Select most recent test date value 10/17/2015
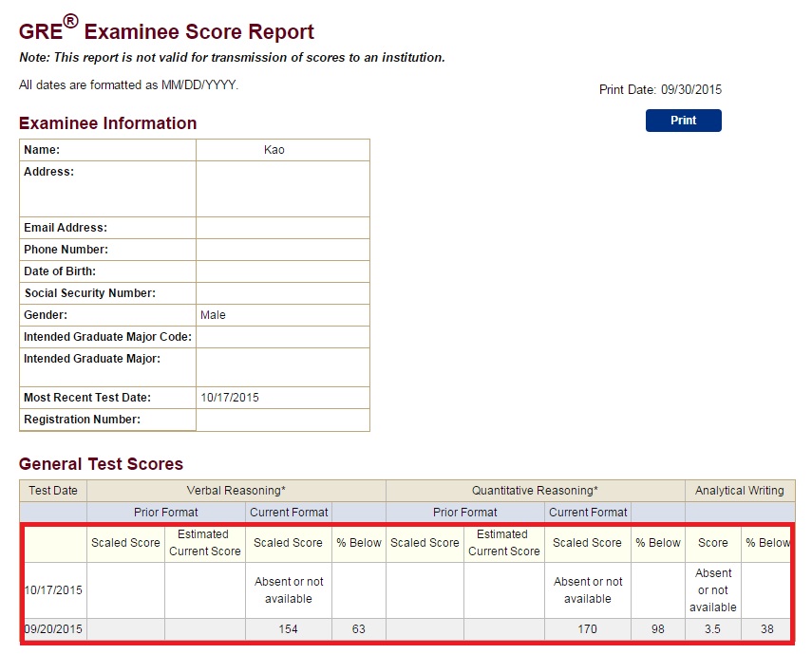This screenshot has height=654, width=812. click(x=230, y=398)
